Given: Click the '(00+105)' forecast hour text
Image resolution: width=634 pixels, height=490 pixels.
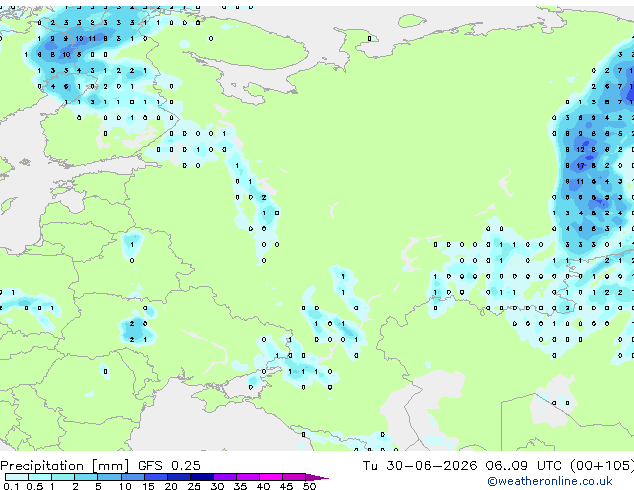Looking at the screenshot, I should 602,466.
